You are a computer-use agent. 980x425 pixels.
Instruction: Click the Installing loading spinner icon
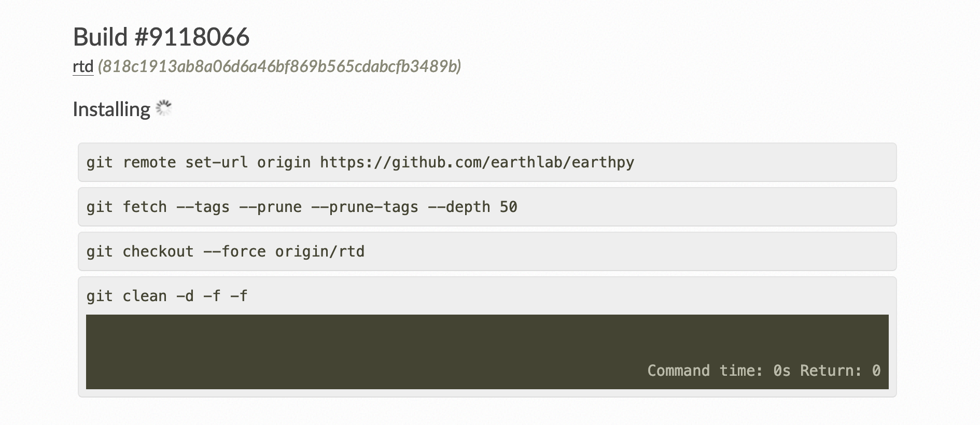(164, 108)
